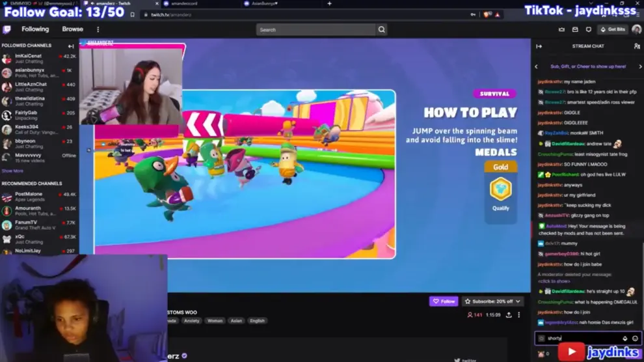The height and width of the screenshot is (362, 644).
Task: Open Whispers speech bubble icon
Action: coord(589,29)
